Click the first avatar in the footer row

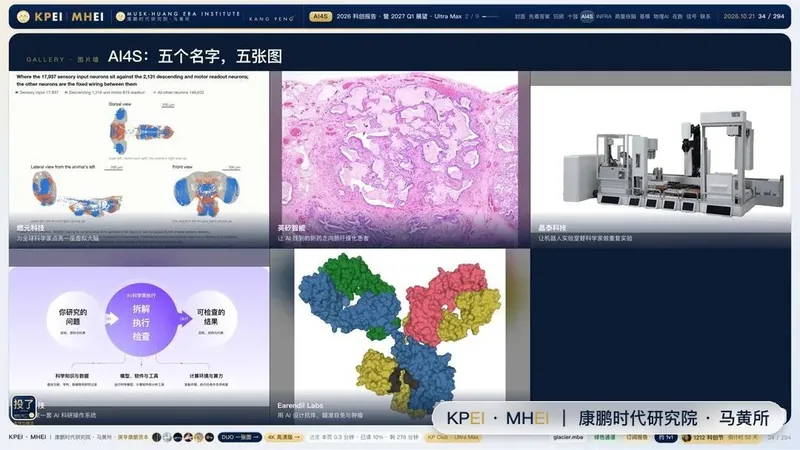(157, 437)
